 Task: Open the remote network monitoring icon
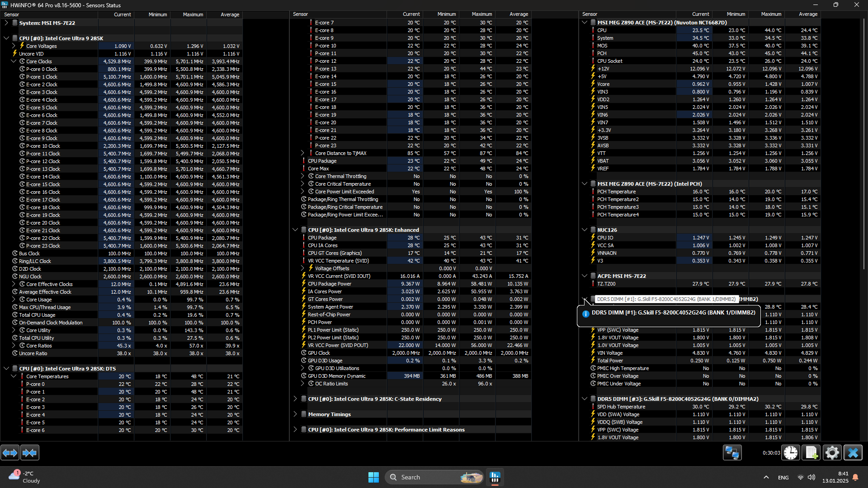pos(732,452)
